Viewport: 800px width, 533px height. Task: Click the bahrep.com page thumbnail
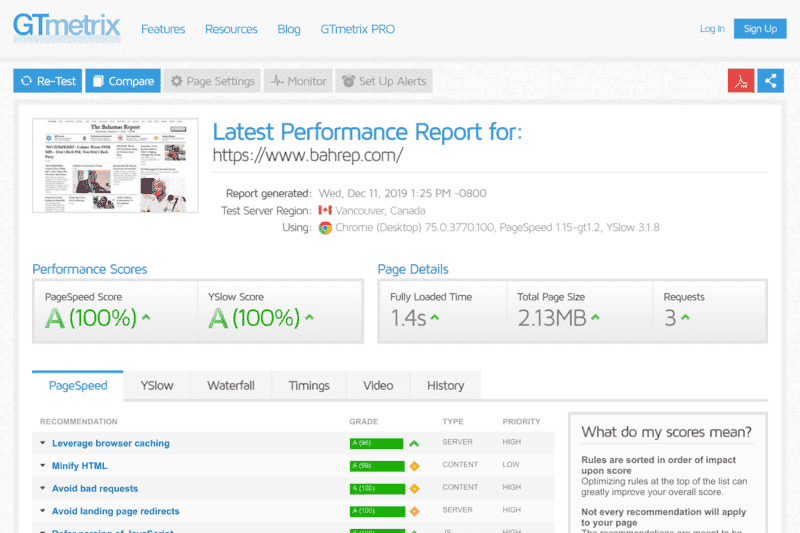[115, 165]
